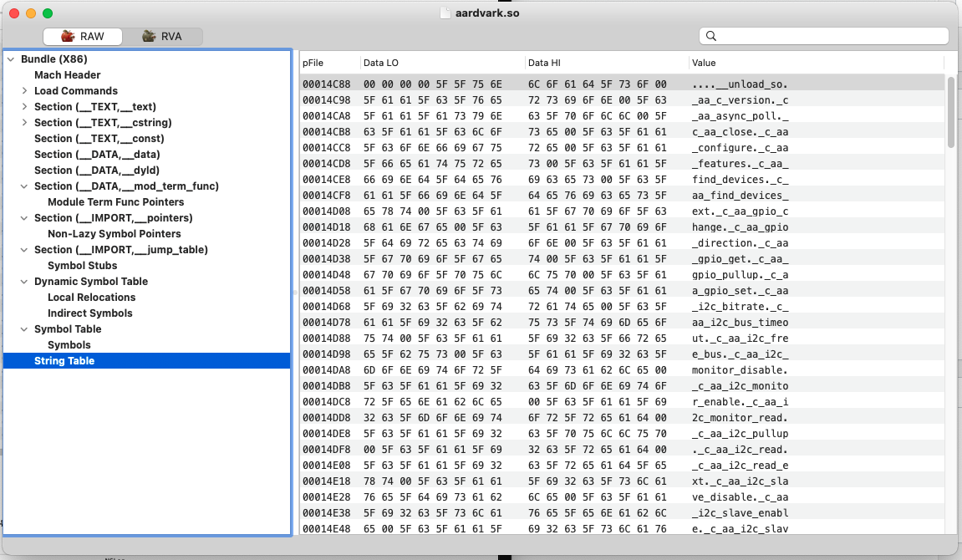Open Symbols under Symbol Table

[x=69, y=345]
